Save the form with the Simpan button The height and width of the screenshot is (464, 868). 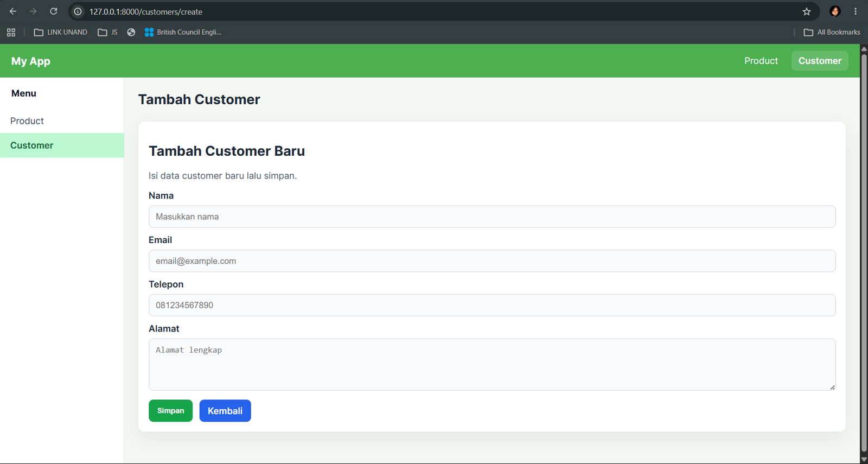170,411
